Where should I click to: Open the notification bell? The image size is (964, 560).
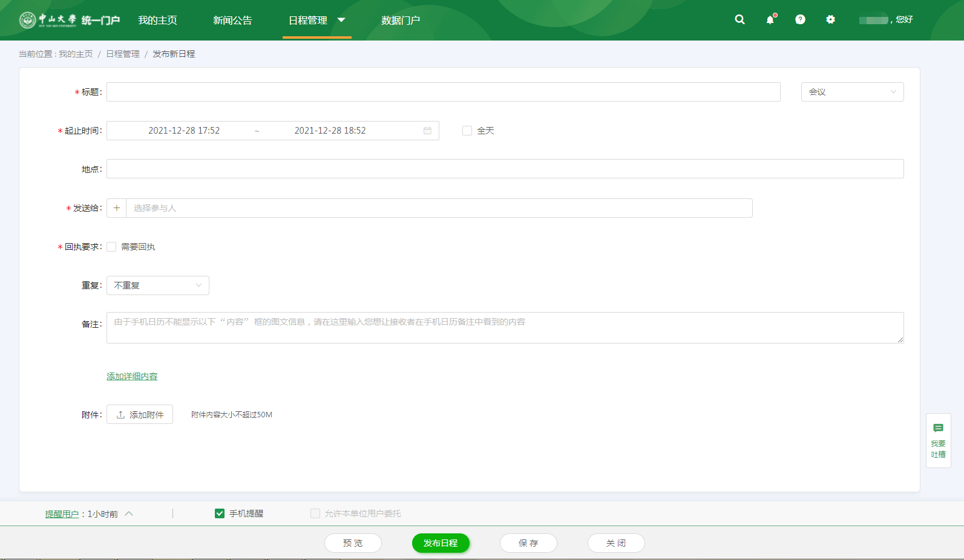click(770, 19)
